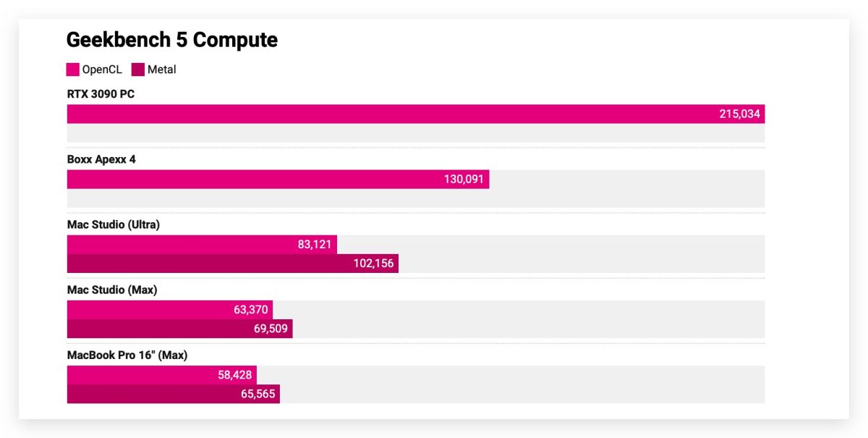The width and height of the screenshot is (868, 438).
Task: Click the empty Metal row under RTX 3090 PC
Action: click(415, 133)
